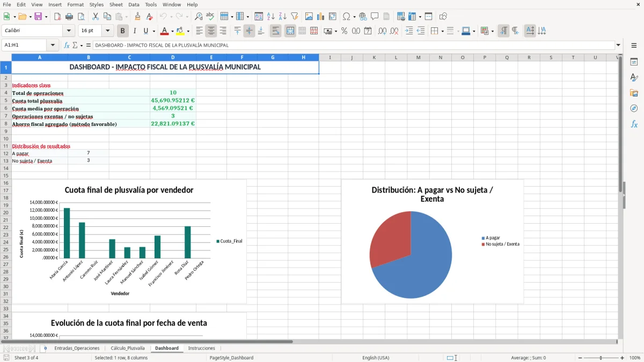The image size is (644, 362).
Task: Click the AutoFilter funnel icon
Action: coord(295,17)
